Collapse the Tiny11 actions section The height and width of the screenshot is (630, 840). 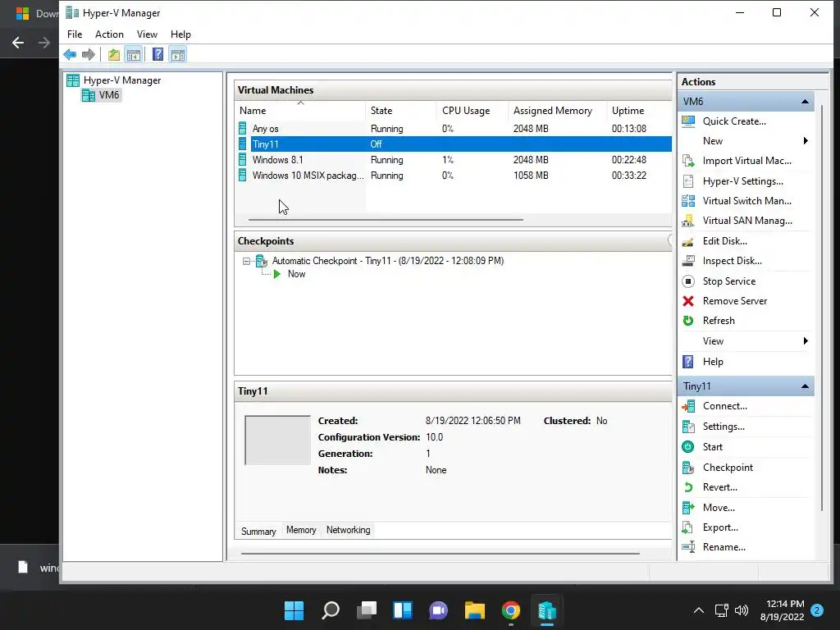[x=805, y=386]
